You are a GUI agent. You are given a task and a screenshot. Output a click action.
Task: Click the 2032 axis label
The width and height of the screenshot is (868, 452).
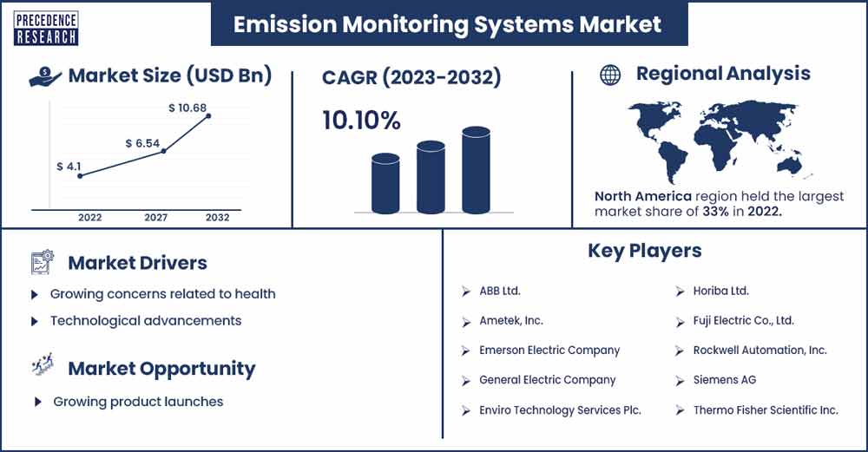(x=218, y=218)
